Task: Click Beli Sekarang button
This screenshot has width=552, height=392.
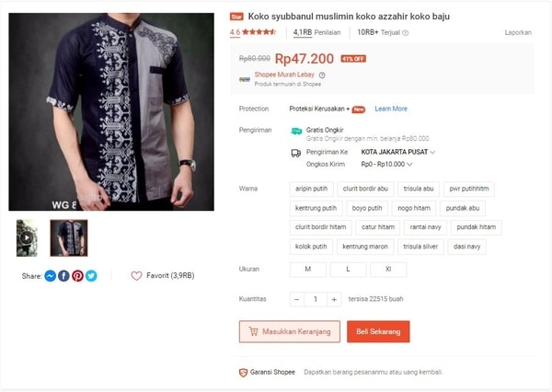Action: 378,331
